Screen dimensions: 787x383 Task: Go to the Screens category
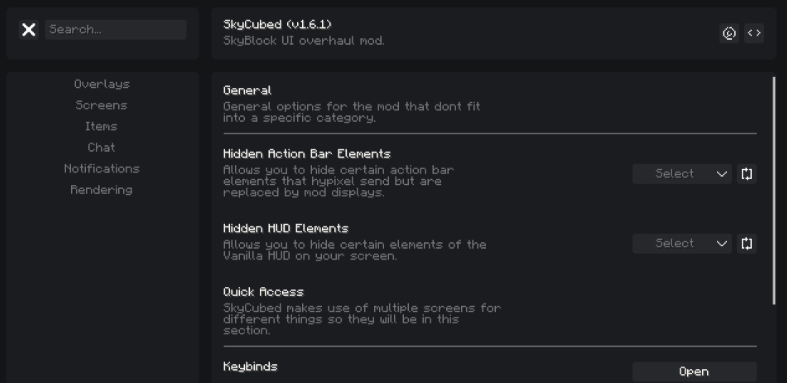(101, 105)
